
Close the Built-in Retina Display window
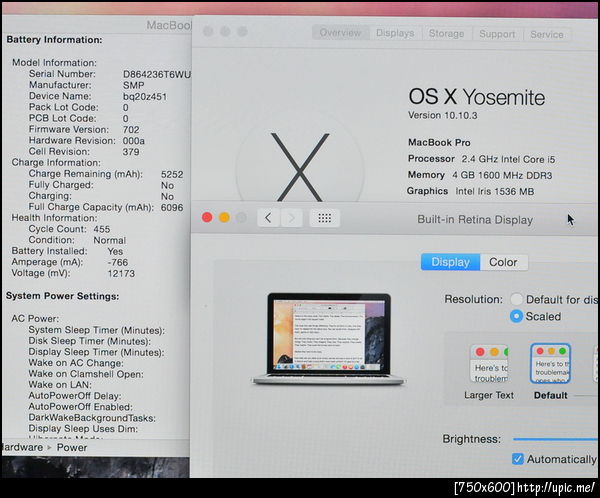click(207, 217)
